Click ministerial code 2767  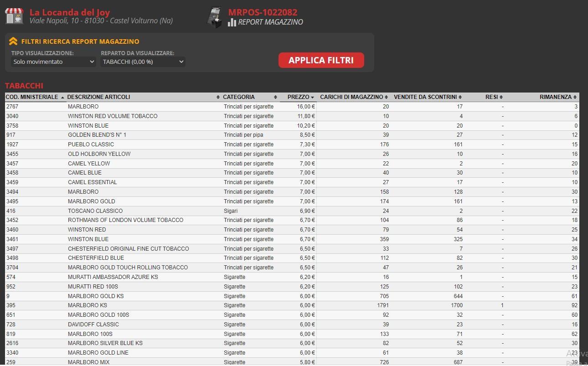(x=12, y=107)
